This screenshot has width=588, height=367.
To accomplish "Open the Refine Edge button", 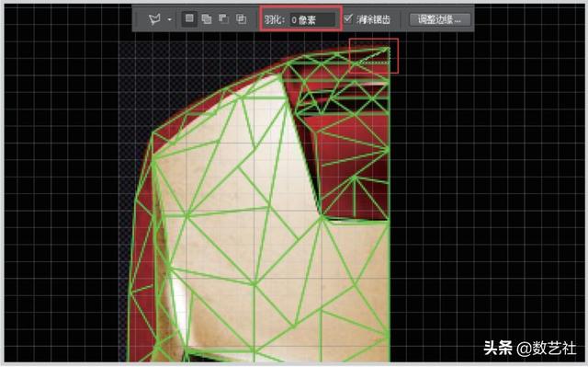I will (439, 19).
